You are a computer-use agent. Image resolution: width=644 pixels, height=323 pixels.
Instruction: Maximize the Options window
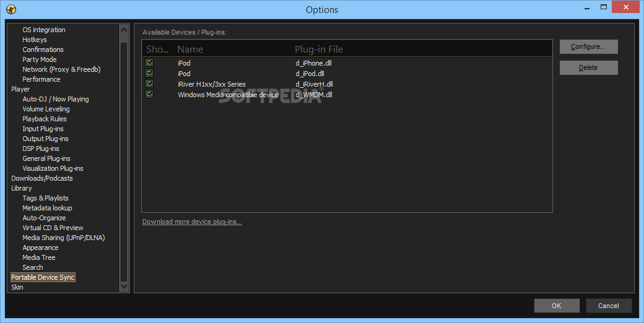[x=603, y=7]
